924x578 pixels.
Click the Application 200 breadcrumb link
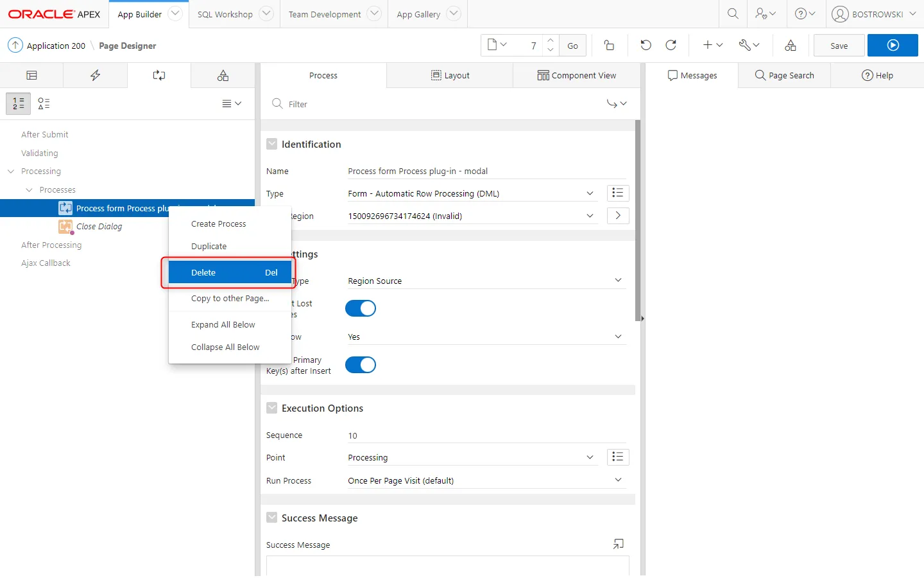pyautogui.click(x=56, y=46)
